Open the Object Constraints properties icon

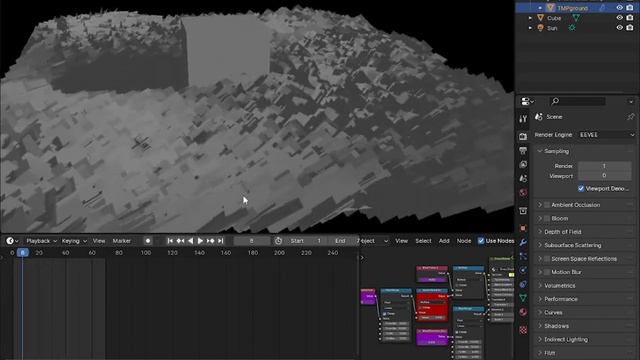pyautogui.click(x=523, y=284)
